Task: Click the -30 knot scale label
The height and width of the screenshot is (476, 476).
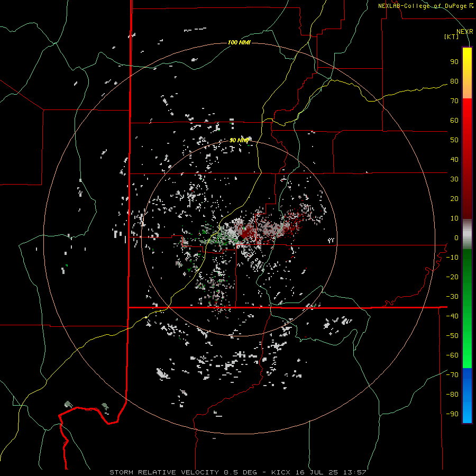Action: (452, 297)
